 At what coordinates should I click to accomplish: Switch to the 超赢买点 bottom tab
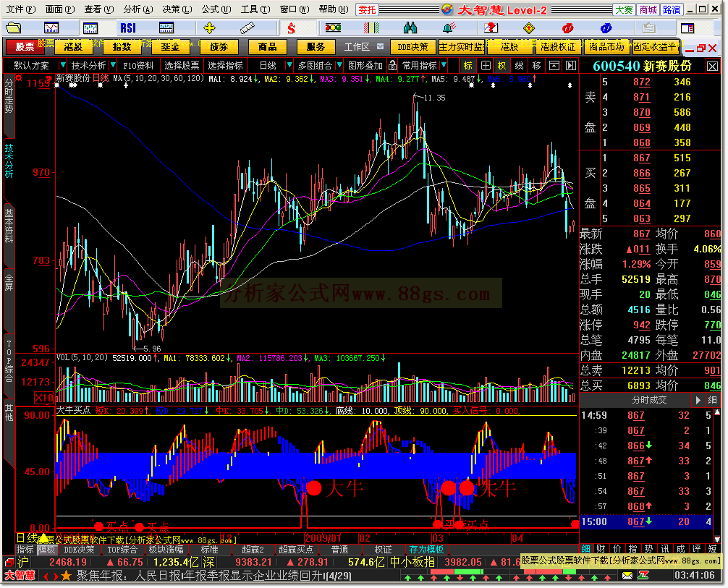pos(296,550)
